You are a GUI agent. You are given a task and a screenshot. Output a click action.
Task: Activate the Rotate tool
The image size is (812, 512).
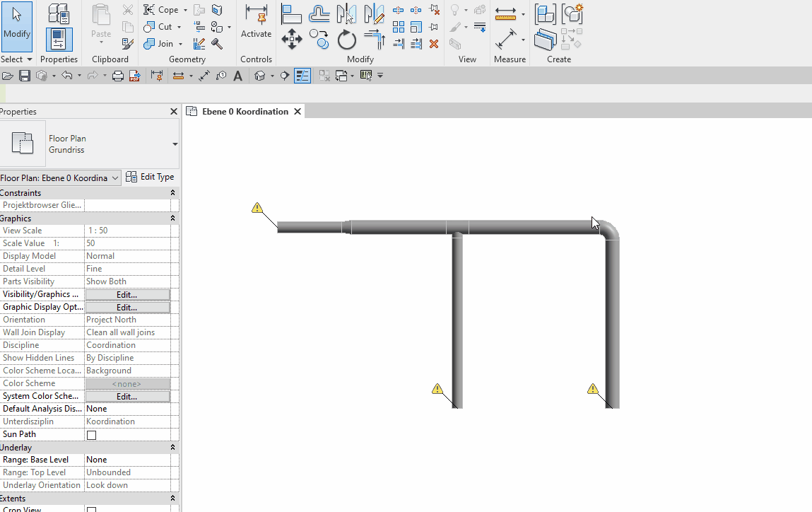(x=347, y=40)
